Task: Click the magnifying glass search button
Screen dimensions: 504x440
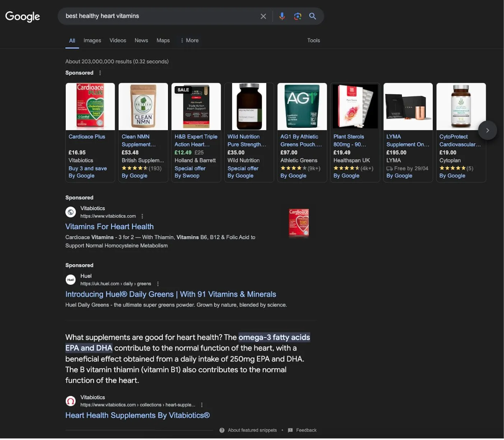Action: (x=313, y=16)
